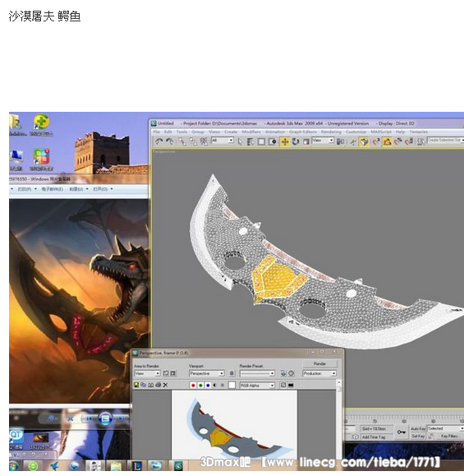Click the Select and Manipulate icon
The width and height of the screenshot is (464, 476).
tap(352, 141)
